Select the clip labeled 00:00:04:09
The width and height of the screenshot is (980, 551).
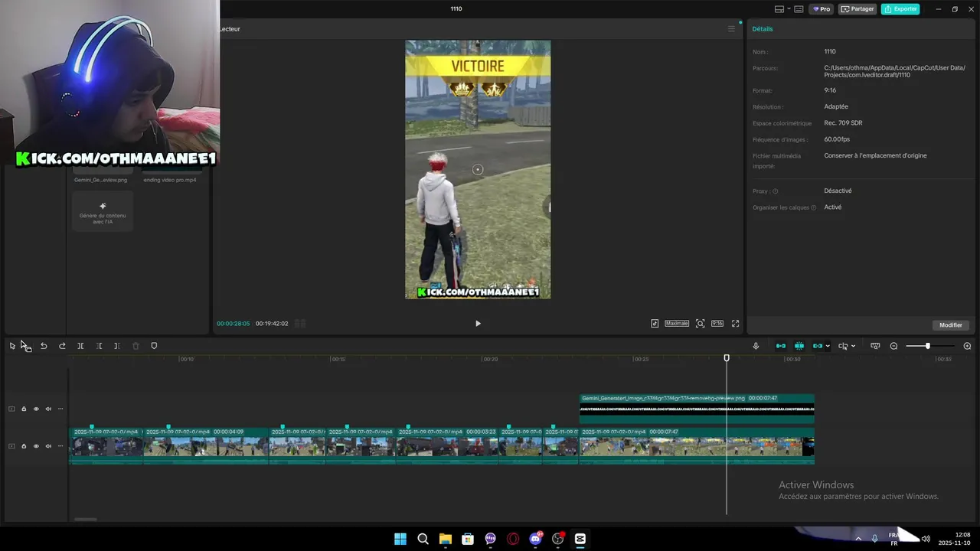click(206, 445)
